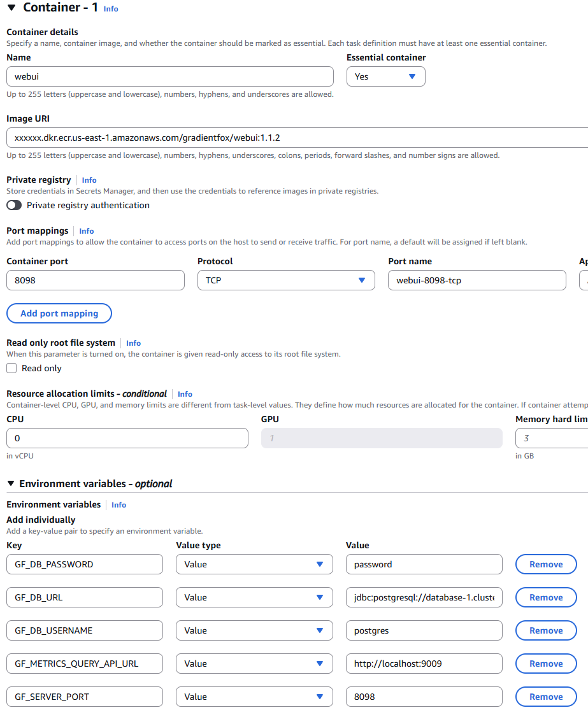The width and height of the screenshot is (588, 710).
Task: Open Info link for Port mappings
Action: tap(87, 231)
